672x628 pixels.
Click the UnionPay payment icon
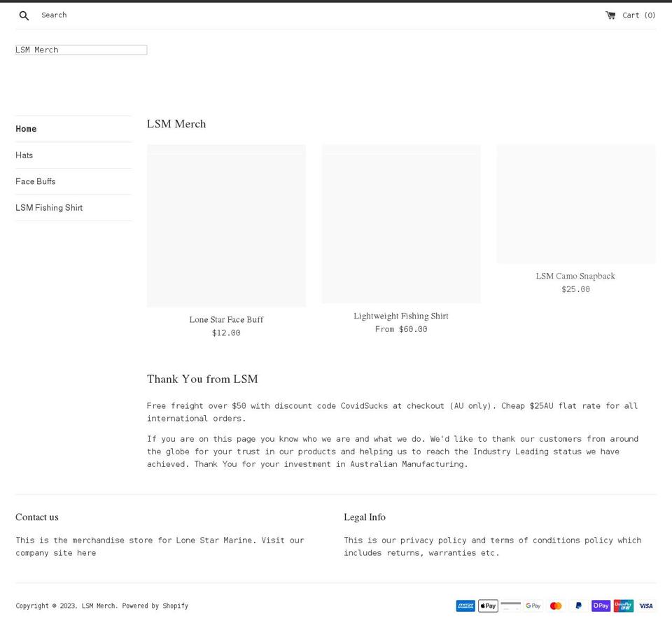click(x=624, y=606)
